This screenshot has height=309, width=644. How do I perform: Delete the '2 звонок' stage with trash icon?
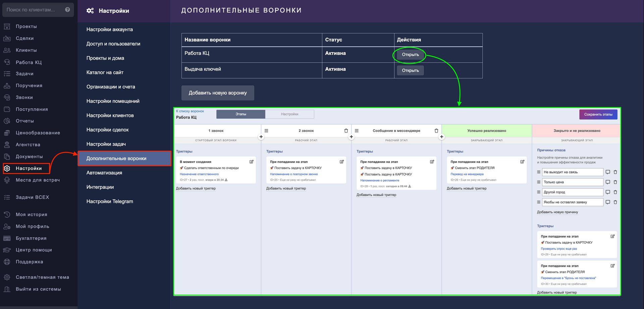point(346,131)
